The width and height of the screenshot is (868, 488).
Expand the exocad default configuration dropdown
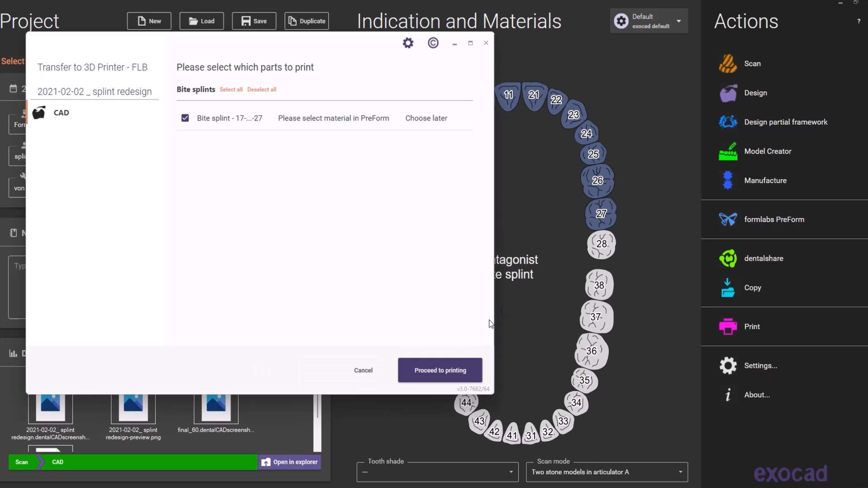[679, 21]
